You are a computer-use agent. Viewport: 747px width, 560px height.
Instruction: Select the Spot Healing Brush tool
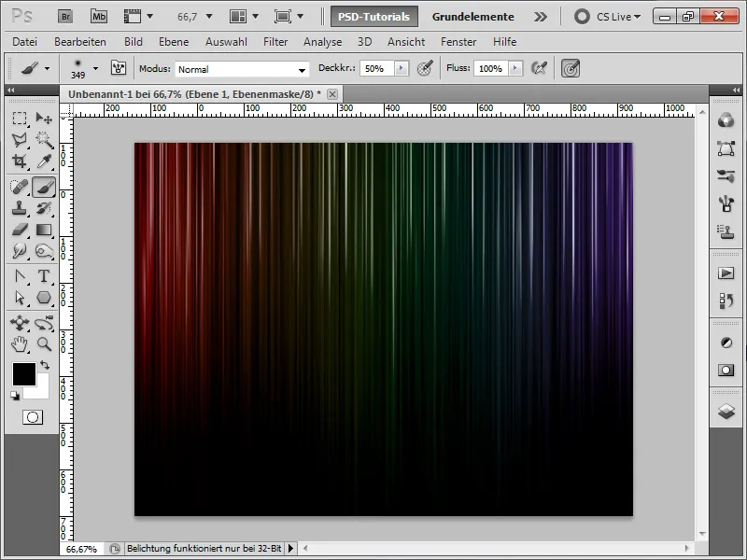pos(20,187)
